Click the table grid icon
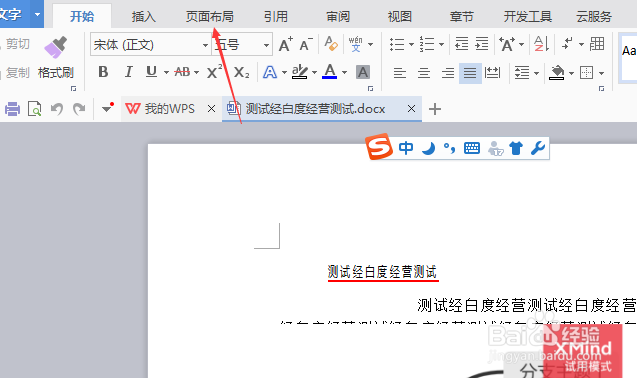The image size is (637, 378). pyautogui.click(x=597, y=43)
